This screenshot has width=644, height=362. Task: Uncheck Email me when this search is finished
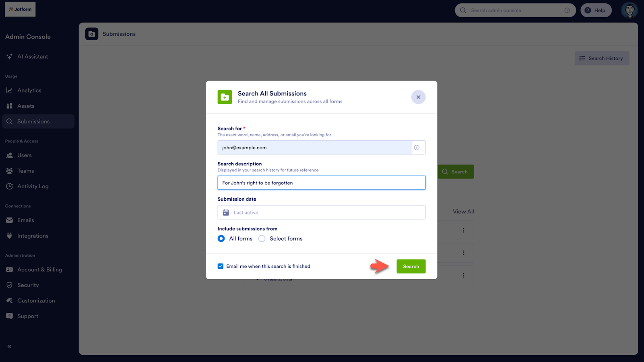tap(220, 266)
